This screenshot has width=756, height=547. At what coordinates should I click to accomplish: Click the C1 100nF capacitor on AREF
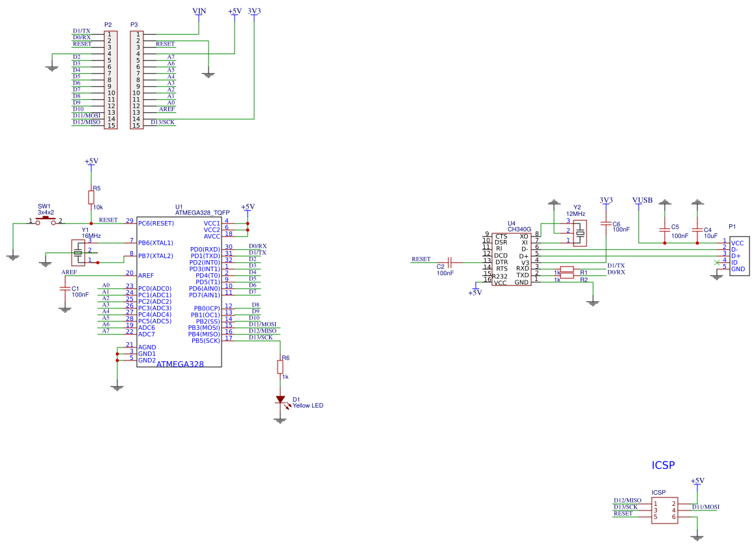[x=65, y=288]
